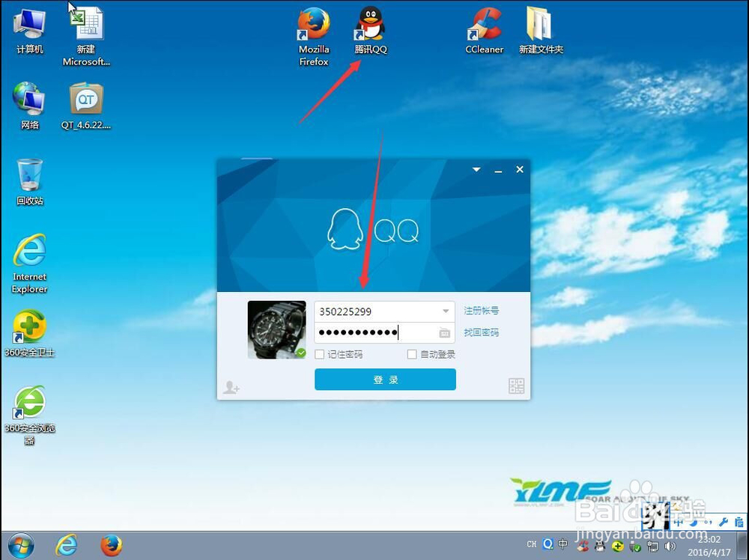749x560 pixels.
Task: Open the 注册帐号 link
Action: pos(482,311)
